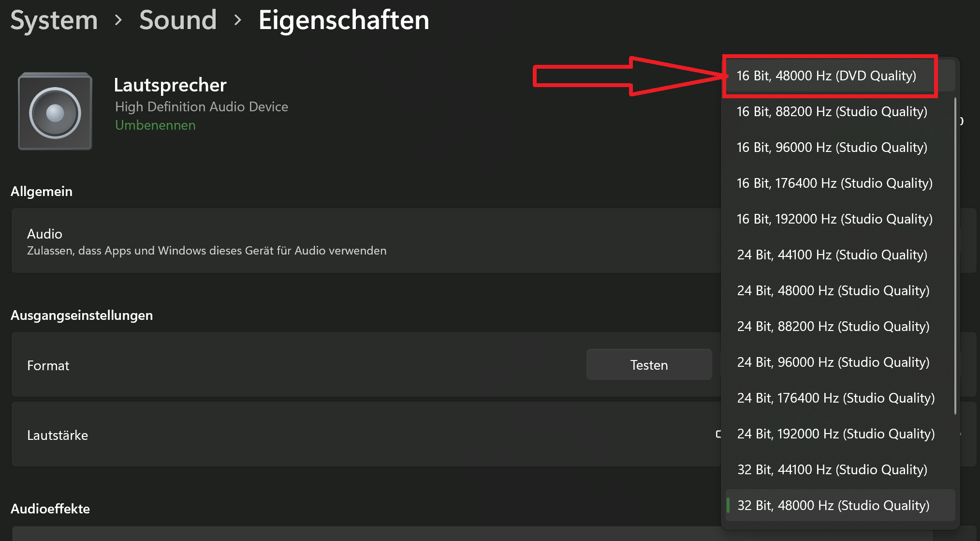980x541 pixels.
Task: Choose 24 Bit, 176400 Hz entry
Action: (835, 398)
